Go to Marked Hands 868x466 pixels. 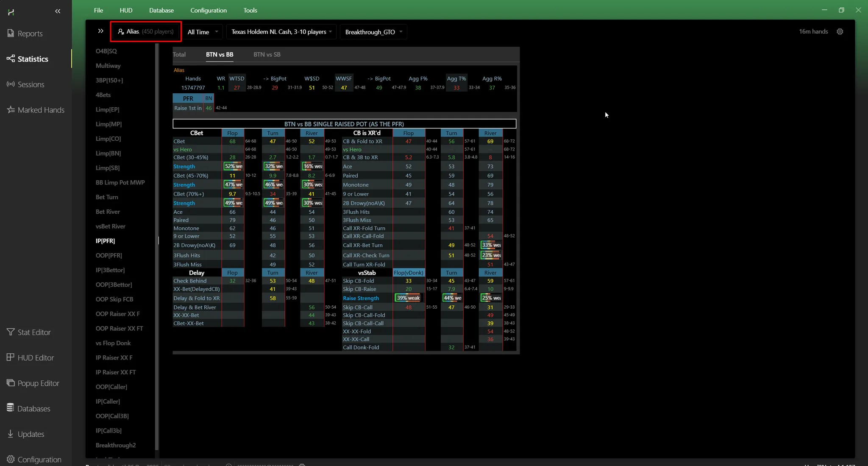41,110
